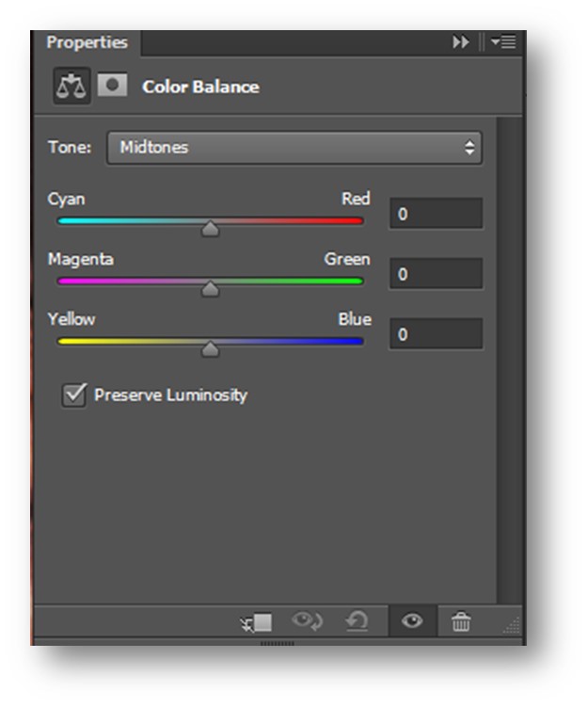Open the Properties panel flyout menu
The width and height of the screenshot is (588, 707).
[x=503, y=42]
